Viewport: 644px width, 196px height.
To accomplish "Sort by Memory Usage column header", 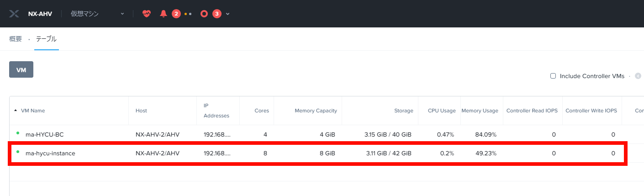I will pyautogui.click(x=480, y=111).
